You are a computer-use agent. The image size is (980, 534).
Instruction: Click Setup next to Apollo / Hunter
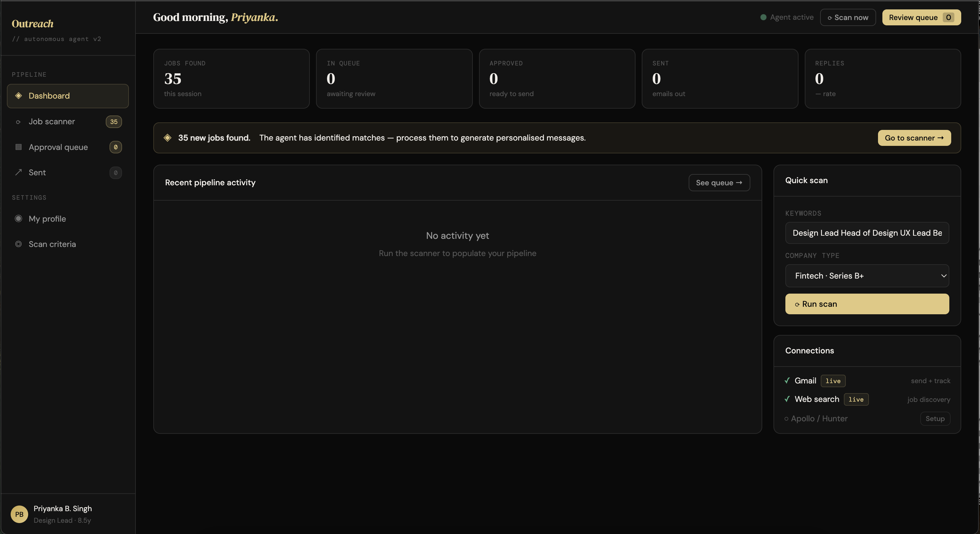point(935,419)
